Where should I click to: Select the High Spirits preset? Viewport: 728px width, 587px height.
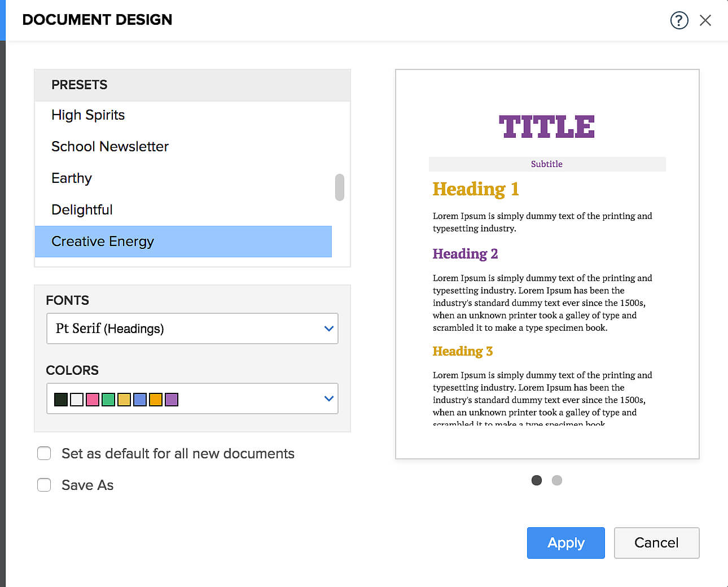point(88,115)
